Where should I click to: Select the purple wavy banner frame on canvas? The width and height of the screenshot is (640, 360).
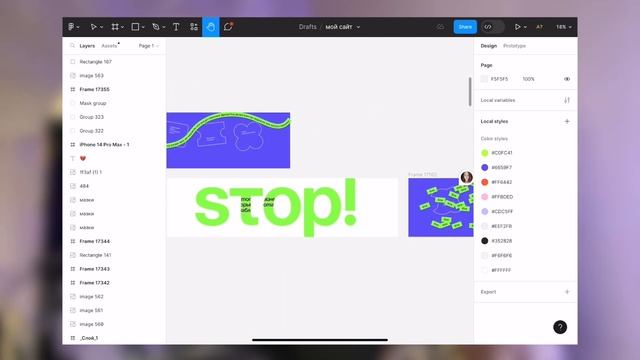[228, 140]
